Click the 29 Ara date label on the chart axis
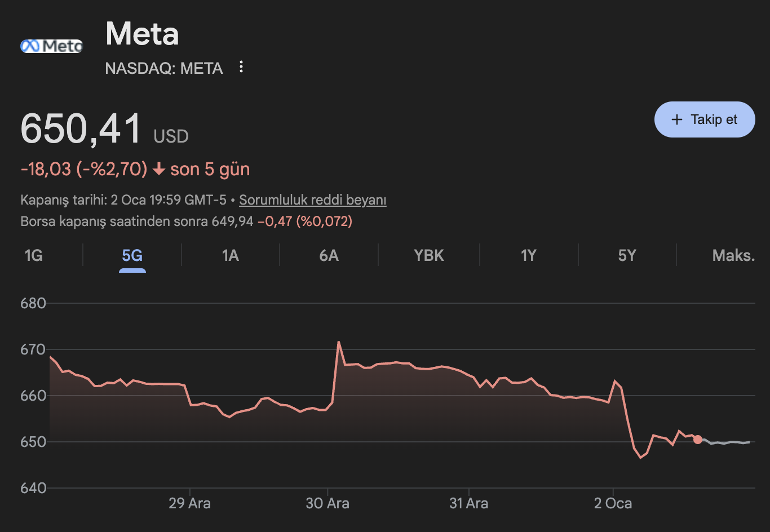770x532 pixels. pyautogui.click(x=191, y=503)
